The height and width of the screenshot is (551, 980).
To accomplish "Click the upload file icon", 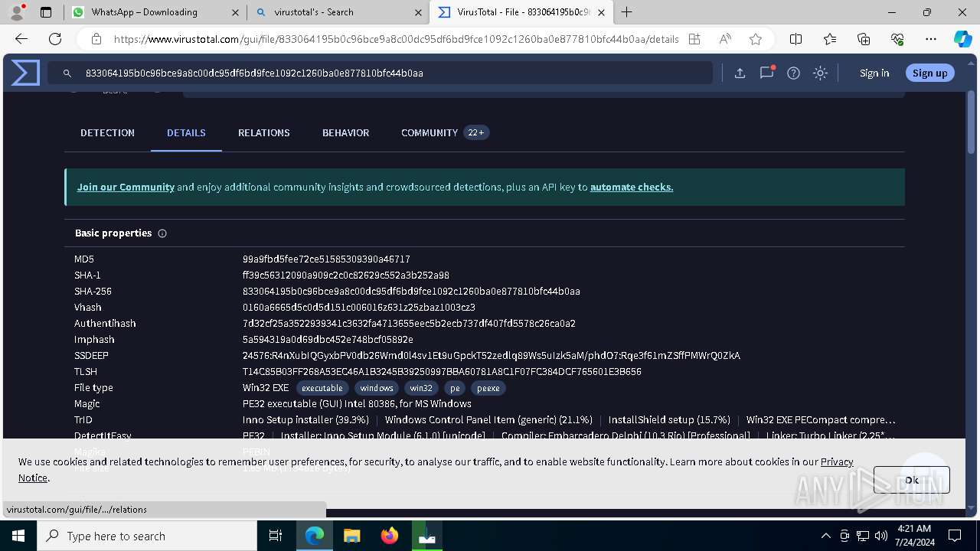I will point(740,73).
